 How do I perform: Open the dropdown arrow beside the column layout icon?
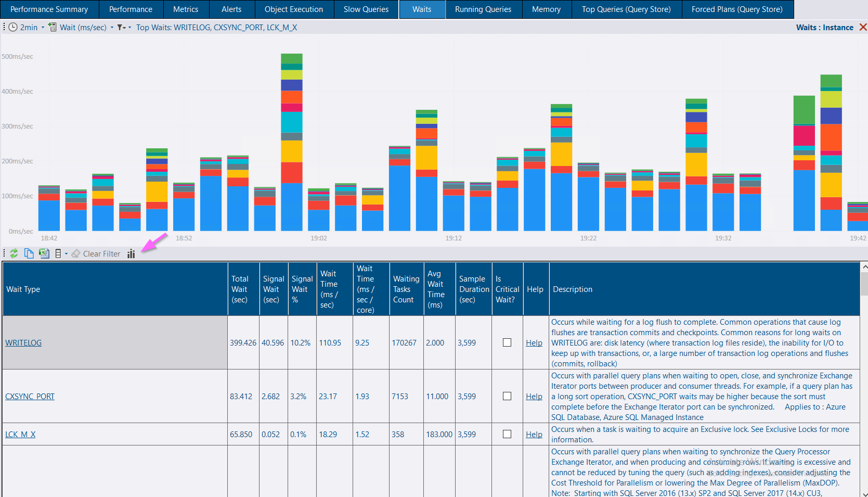click(66, 254)
